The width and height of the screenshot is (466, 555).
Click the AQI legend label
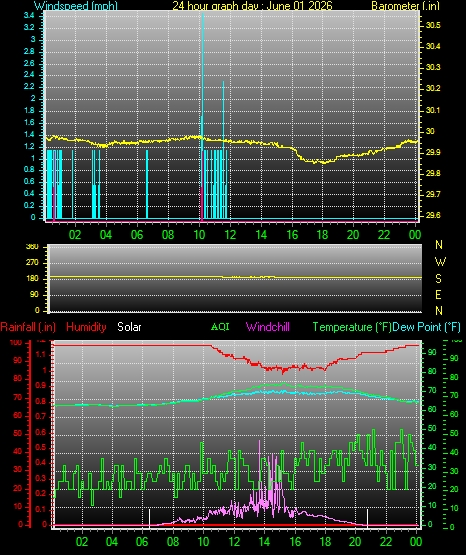click(x=220, y=326)
